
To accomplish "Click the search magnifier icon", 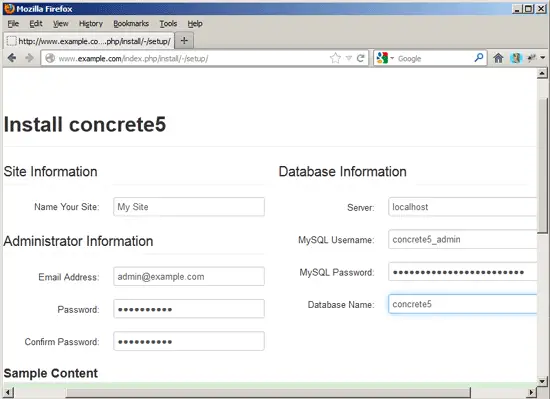I will coord(478,58).
